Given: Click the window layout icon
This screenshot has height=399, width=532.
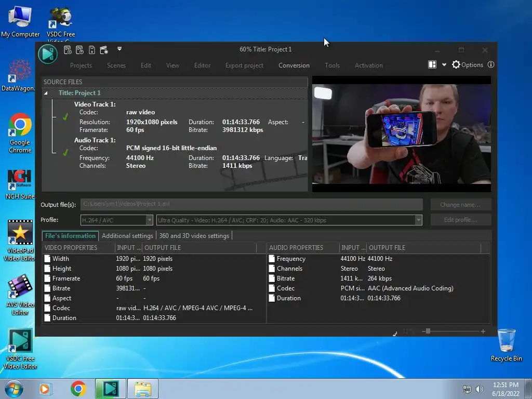Looking at the screenshot, I should [432, 64].
